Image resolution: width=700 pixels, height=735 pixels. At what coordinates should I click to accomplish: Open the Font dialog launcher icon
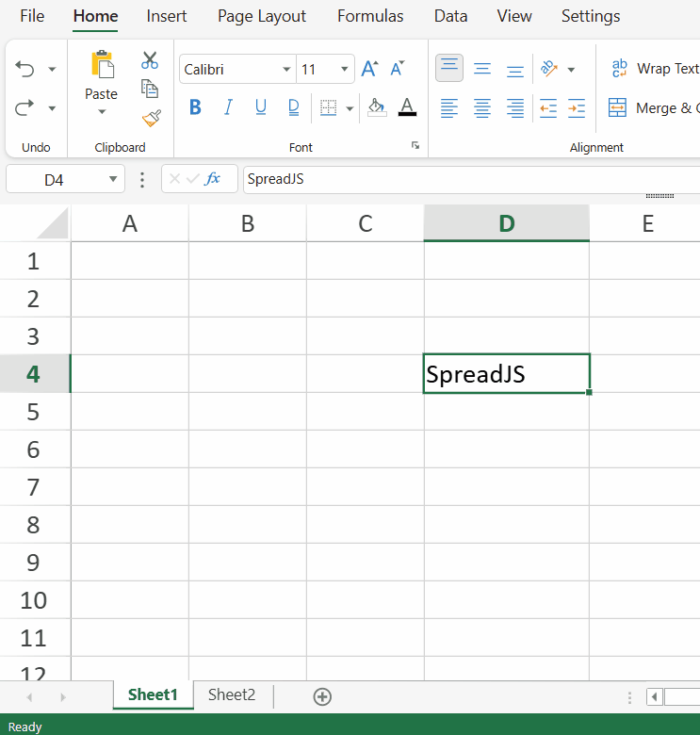(415, 145)
